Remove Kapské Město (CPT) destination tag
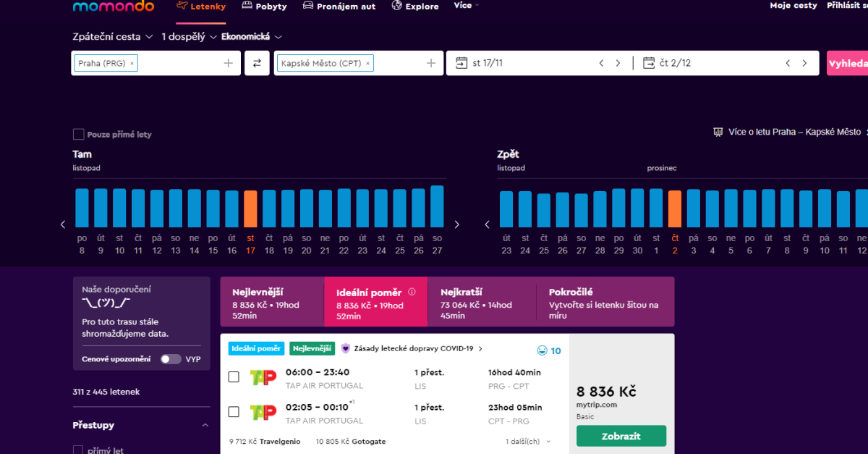 pos(367,64)
